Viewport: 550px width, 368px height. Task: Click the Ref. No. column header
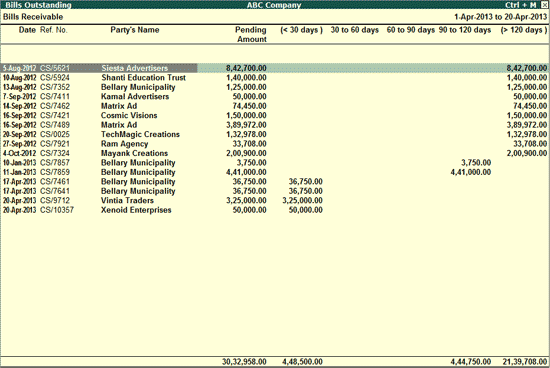[x=54, y=30]
